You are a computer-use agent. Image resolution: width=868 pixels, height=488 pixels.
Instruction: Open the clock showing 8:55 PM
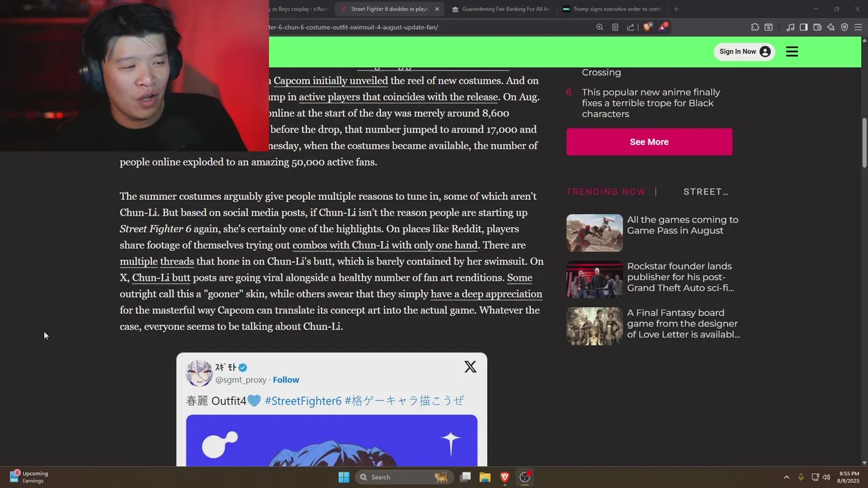click(848, 477)
